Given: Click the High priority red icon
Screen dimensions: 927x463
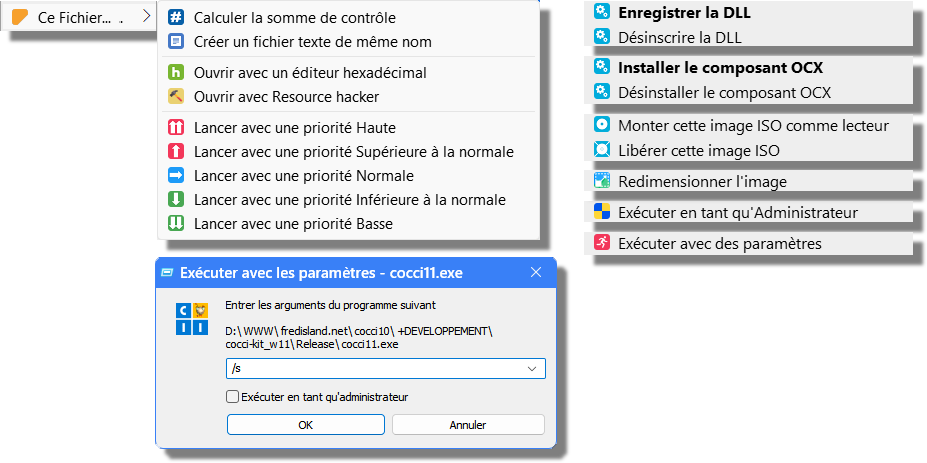Looking at the screenshot, I should click(x=176, y=128).
